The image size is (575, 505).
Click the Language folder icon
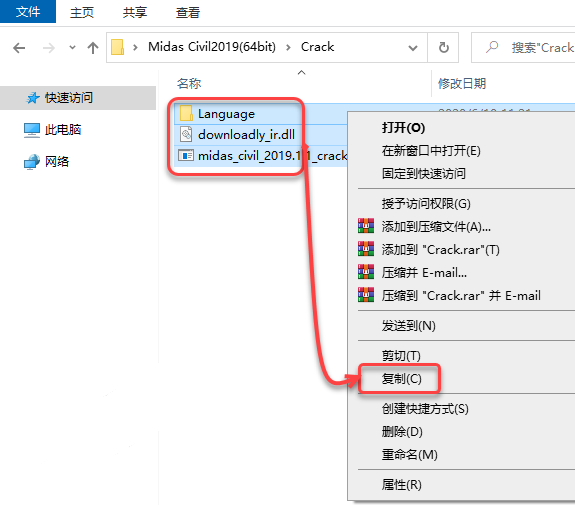click(186, 114)
